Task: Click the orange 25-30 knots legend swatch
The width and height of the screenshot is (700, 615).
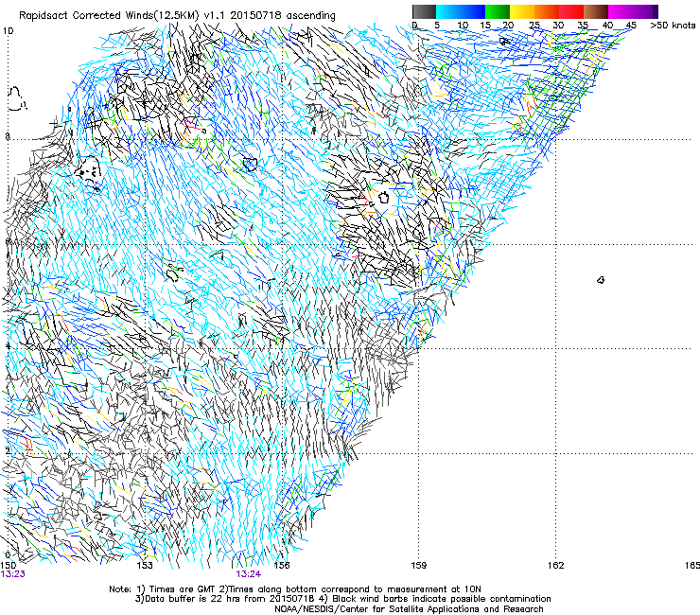Action: (547, 11)
